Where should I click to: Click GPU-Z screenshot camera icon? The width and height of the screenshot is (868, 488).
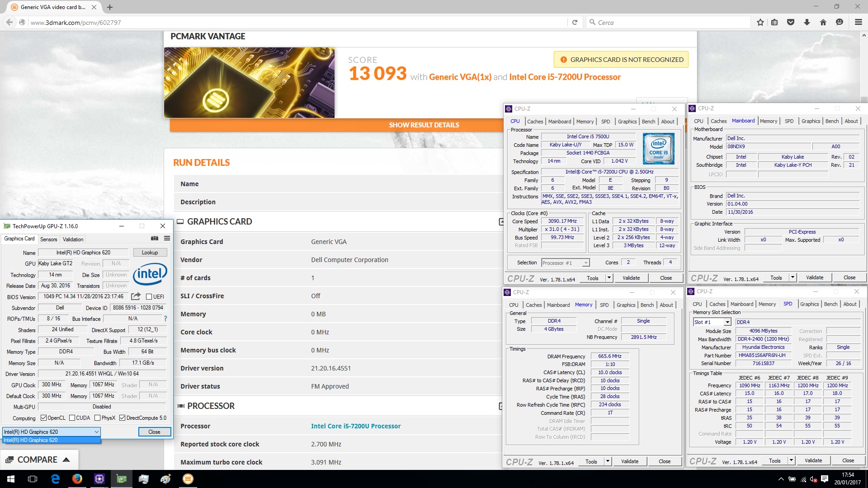tap(155, 239)
